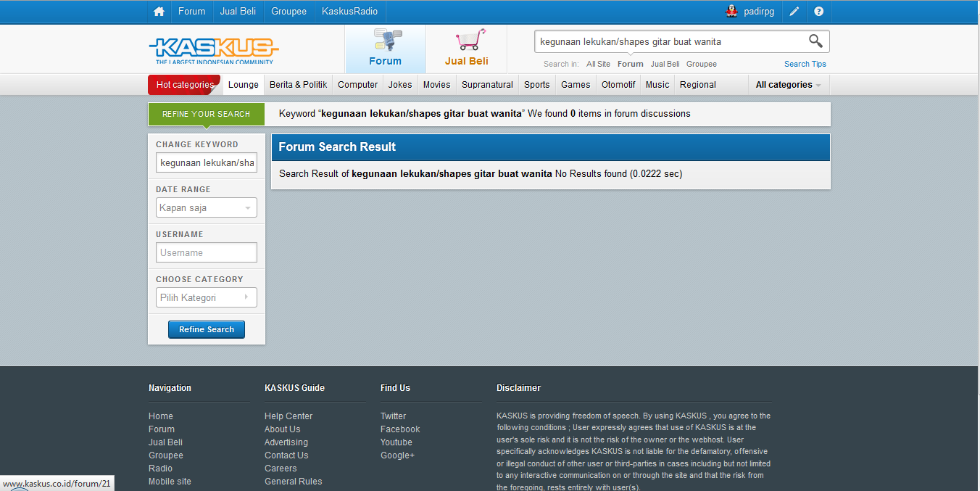Open the padirpg user avatar
This screenshot has height=491, width=980.
coord(732,12)
